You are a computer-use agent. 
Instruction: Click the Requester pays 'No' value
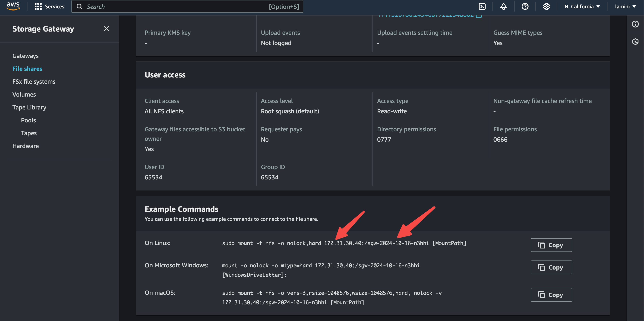tap(264, 139)
